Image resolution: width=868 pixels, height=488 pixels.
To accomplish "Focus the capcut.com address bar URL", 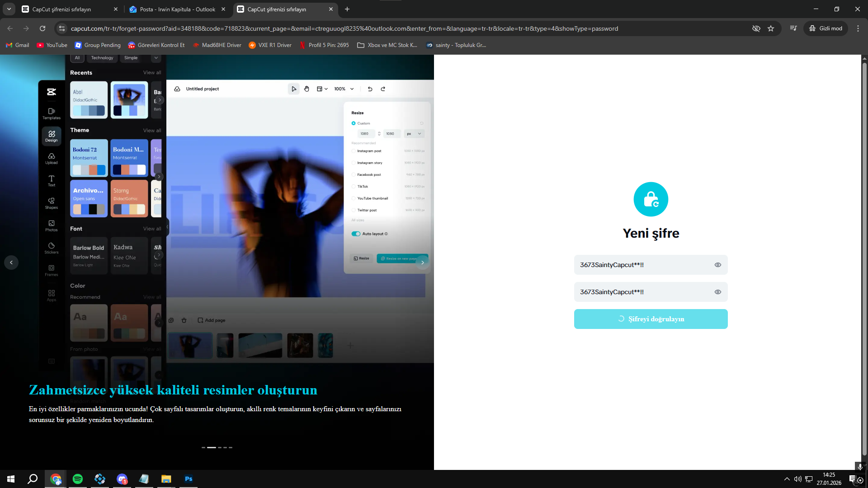I will pyautogui.click(x=344, y=28).
